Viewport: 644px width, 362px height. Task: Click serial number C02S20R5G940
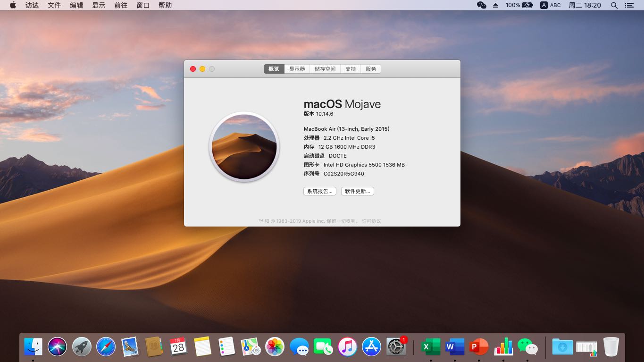coord(344,174)
